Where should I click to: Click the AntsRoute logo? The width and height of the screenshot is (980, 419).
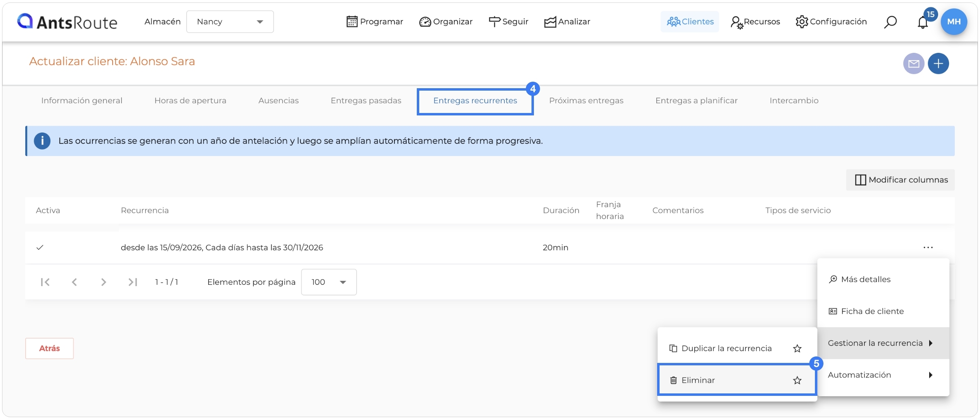[67, 22]
